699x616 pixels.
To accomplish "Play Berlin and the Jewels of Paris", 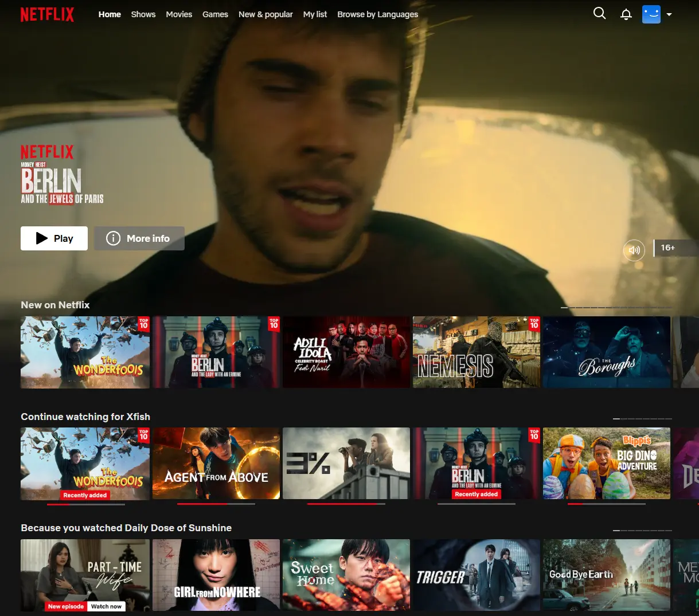I will [x=54, y=238].
